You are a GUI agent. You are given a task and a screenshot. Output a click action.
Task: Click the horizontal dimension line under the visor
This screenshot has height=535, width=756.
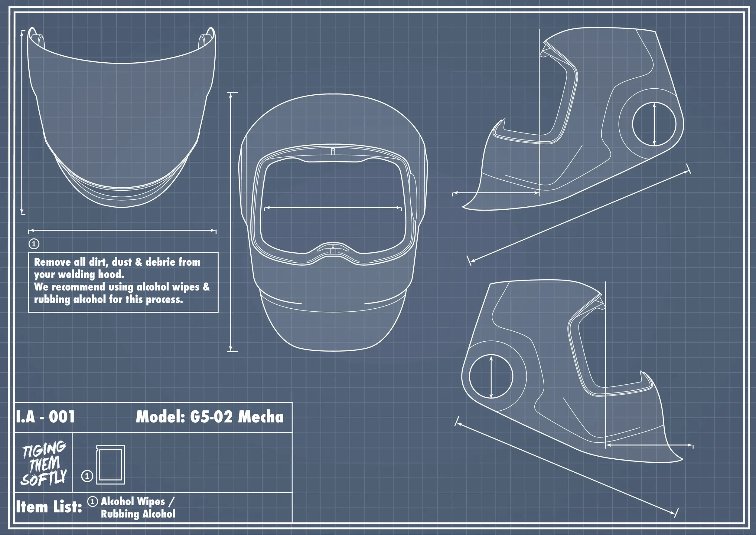click(x=122, y=231)
